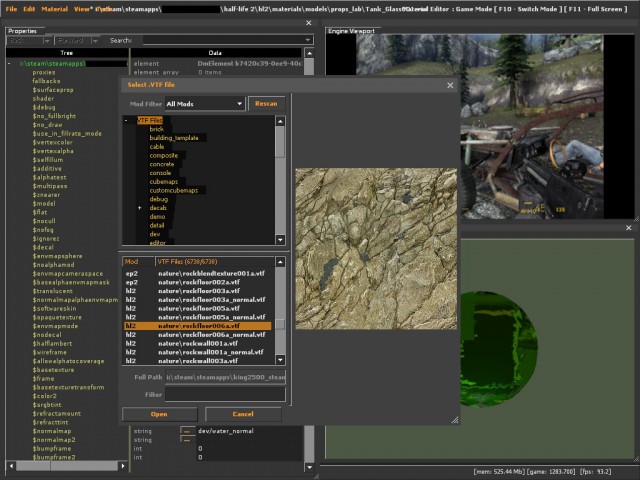The image size is (640, 480).
Task: Select the debug folder in VTF tree
Action: pyautogui.click(x=159, y=199)
